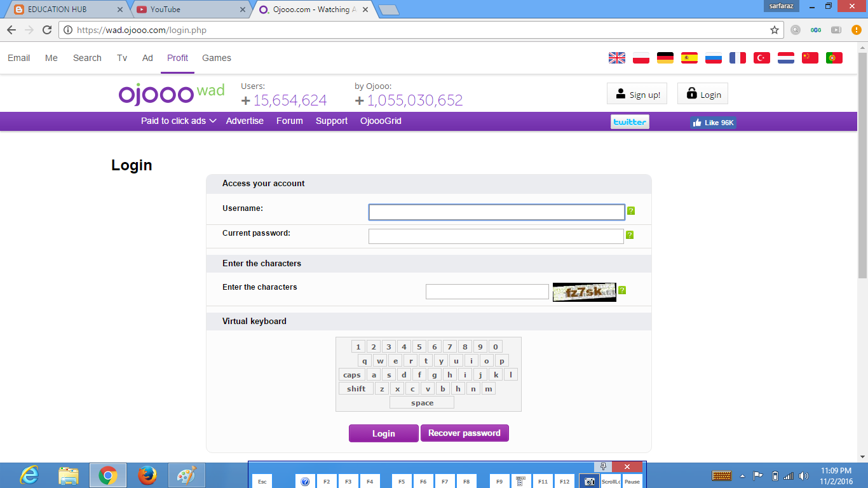This screenshot has height=488, width=868.
Task: Open the green GGG extension icon
Action: 816,30
